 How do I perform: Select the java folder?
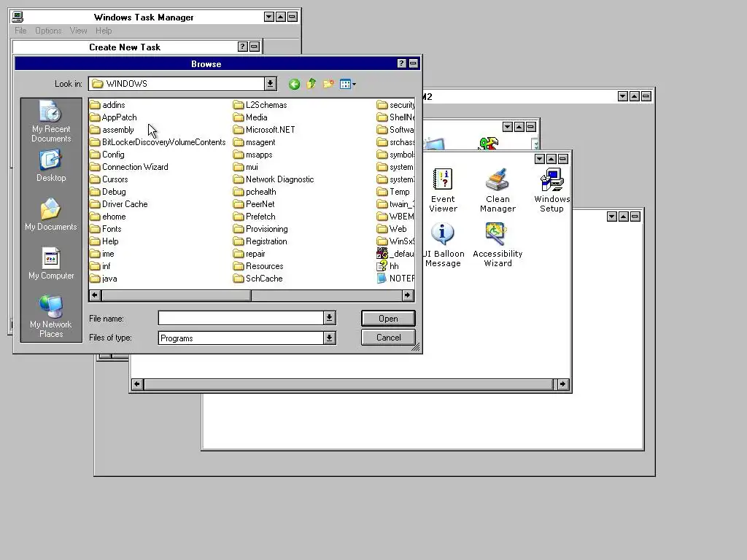click(x=104, y=278)
